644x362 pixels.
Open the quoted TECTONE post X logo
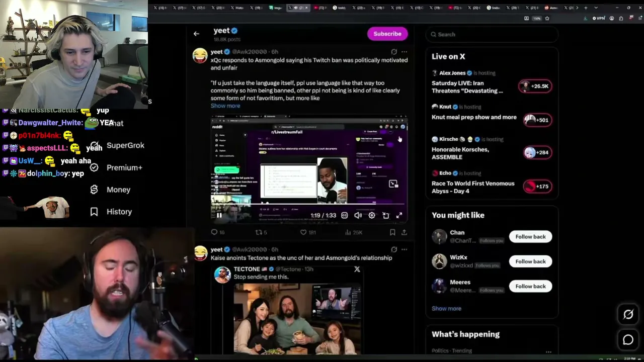(x=357, y=269)
